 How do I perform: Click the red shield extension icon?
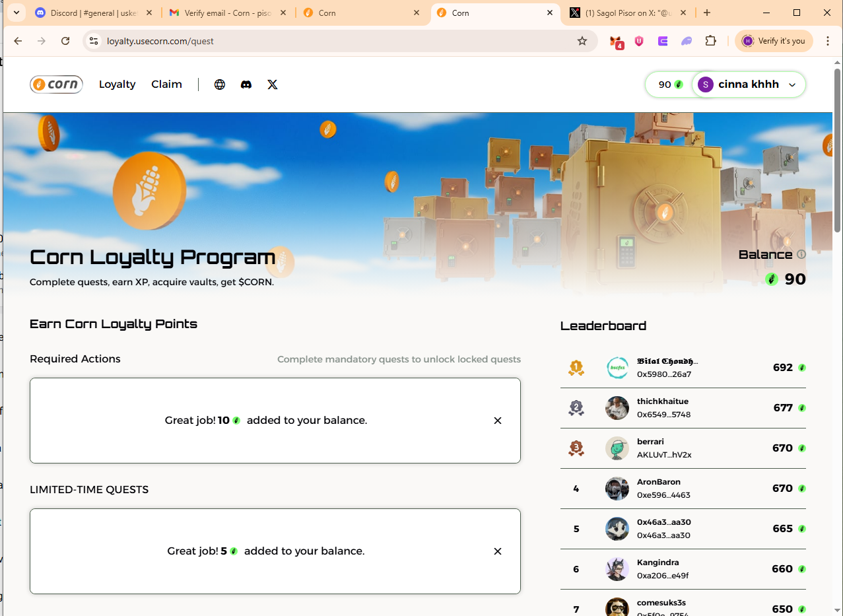639,41
